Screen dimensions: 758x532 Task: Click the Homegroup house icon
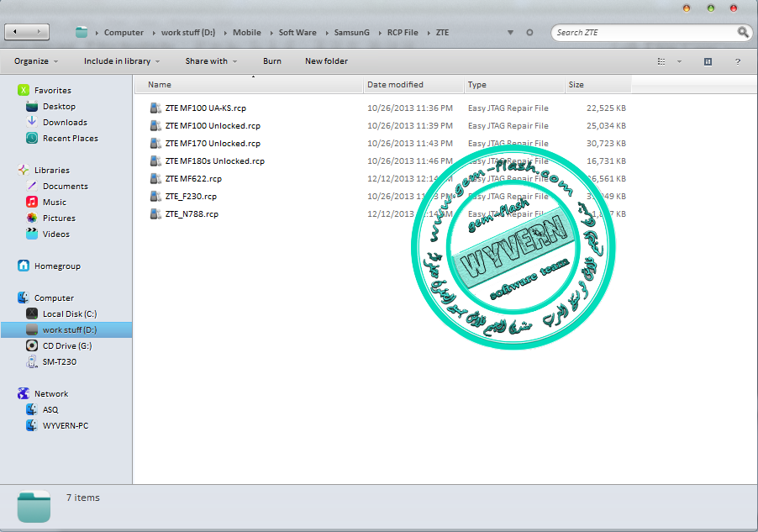click(x=24, y=266)
